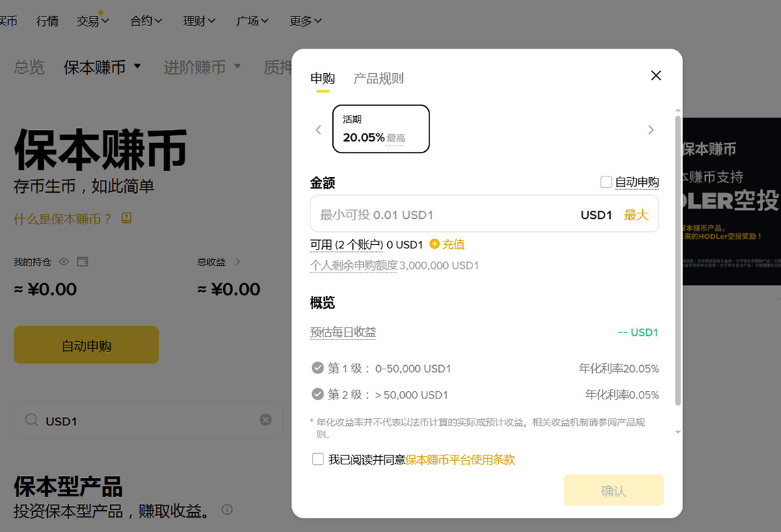Click the orange plus 充值 deposit icon

tap(434, 244)
